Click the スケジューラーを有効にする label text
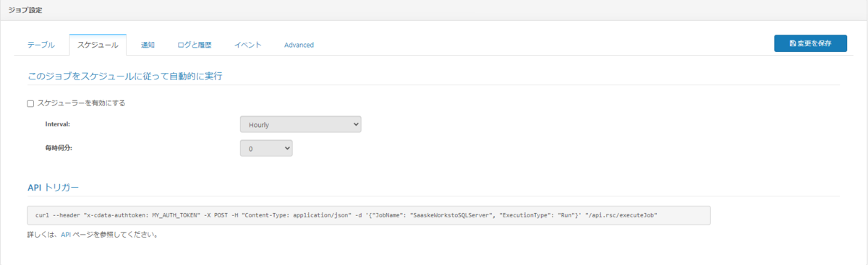 [x=81, y=103]
